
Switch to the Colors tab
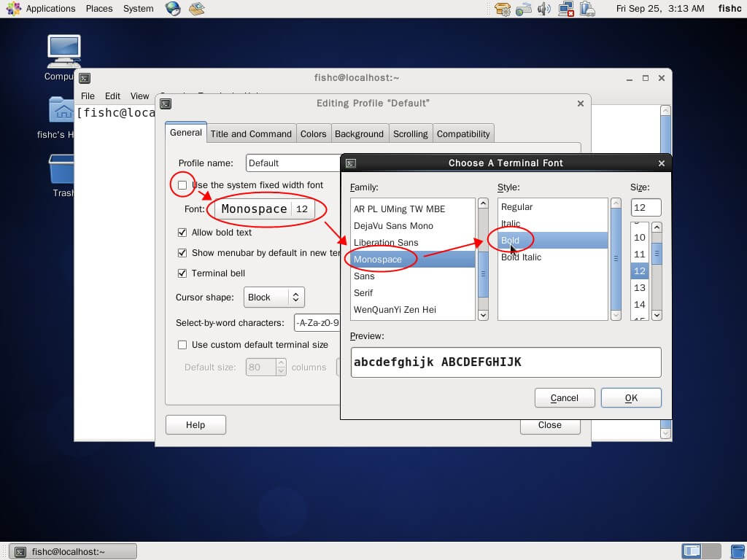click(313, 133)
